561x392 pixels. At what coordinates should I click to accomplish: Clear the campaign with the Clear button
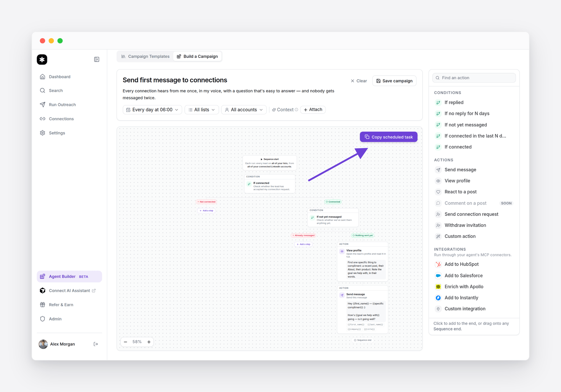(359, 81)
